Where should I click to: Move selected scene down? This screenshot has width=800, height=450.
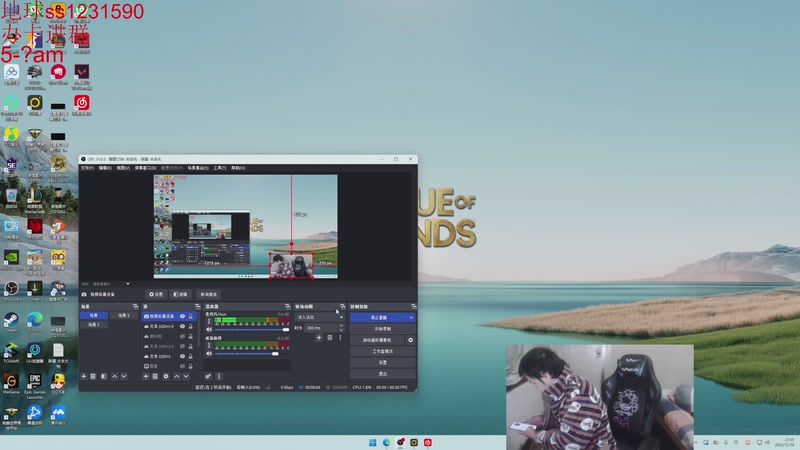[123, 377]
